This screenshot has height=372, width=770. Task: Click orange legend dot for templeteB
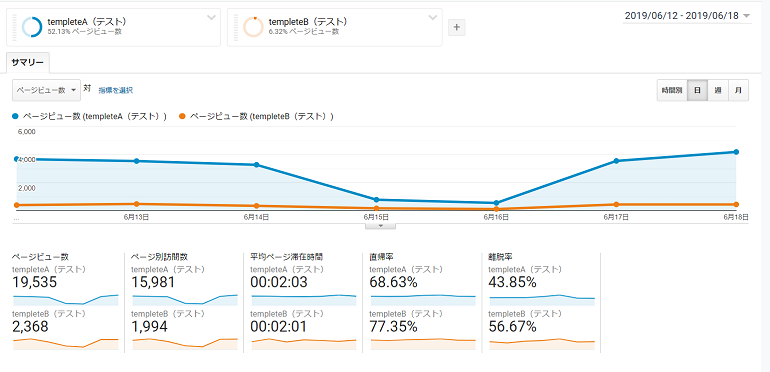[182, 116]
